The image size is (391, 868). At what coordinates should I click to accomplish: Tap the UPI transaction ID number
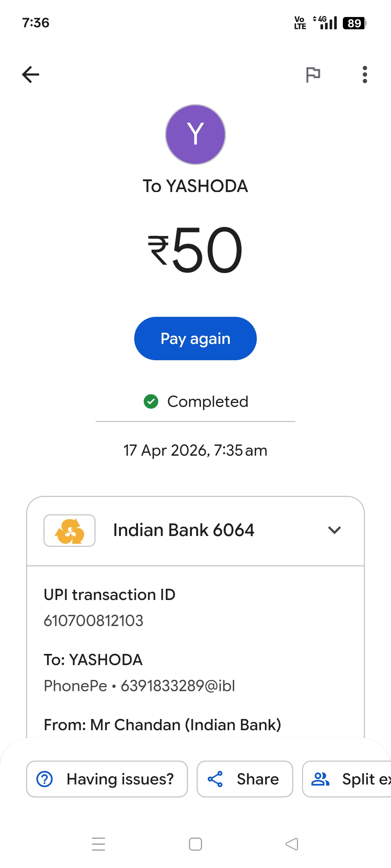click(94, 621)
